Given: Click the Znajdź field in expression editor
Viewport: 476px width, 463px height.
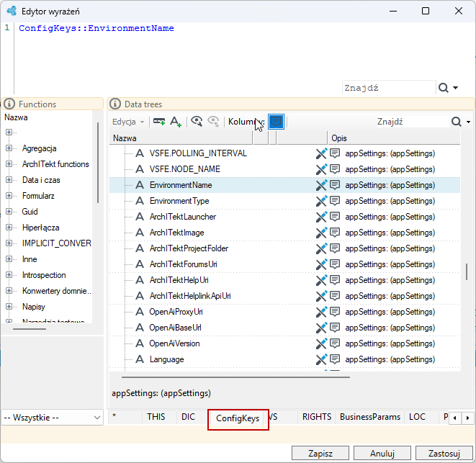Looking at the screenshot, I should [389, 88].
